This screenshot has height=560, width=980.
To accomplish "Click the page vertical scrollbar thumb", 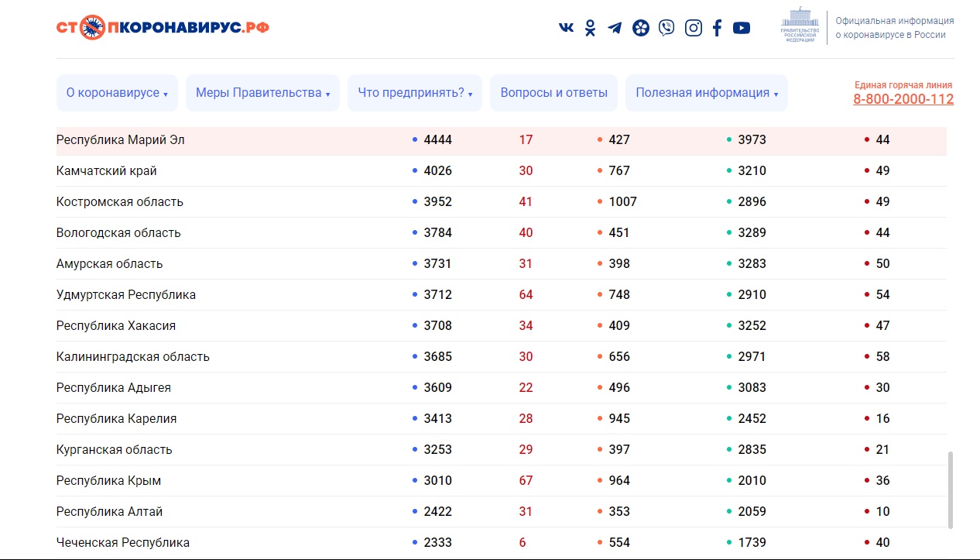I will [951, 490].
